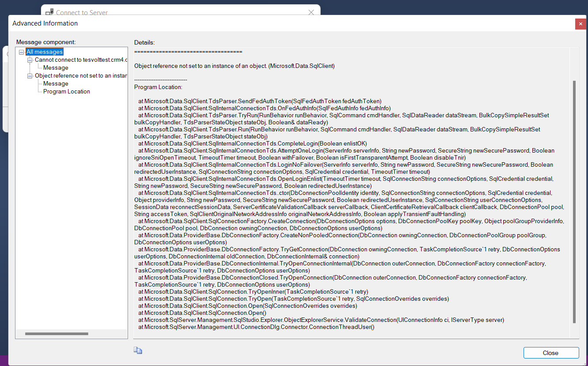
Task: Collapse the Cannot connect to tesvolttest node
Action: (30, 60)
